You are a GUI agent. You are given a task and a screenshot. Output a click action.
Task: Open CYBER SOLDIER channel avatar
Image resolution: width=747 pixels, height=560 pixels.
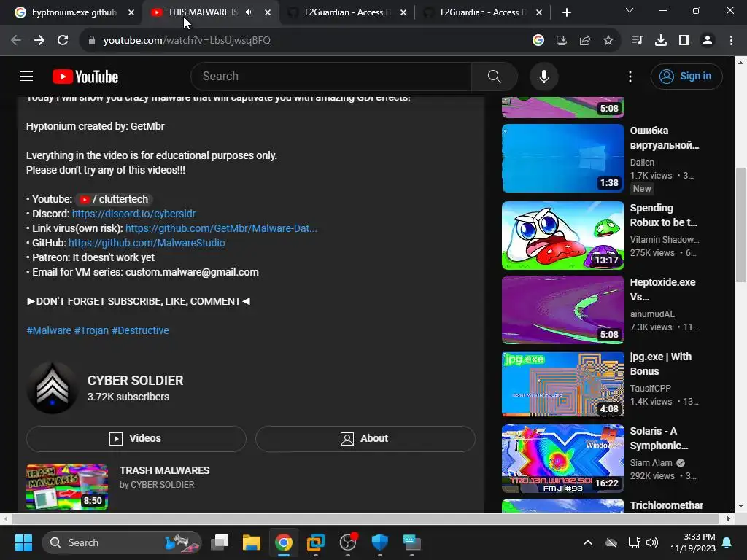[x=53, y=388]
